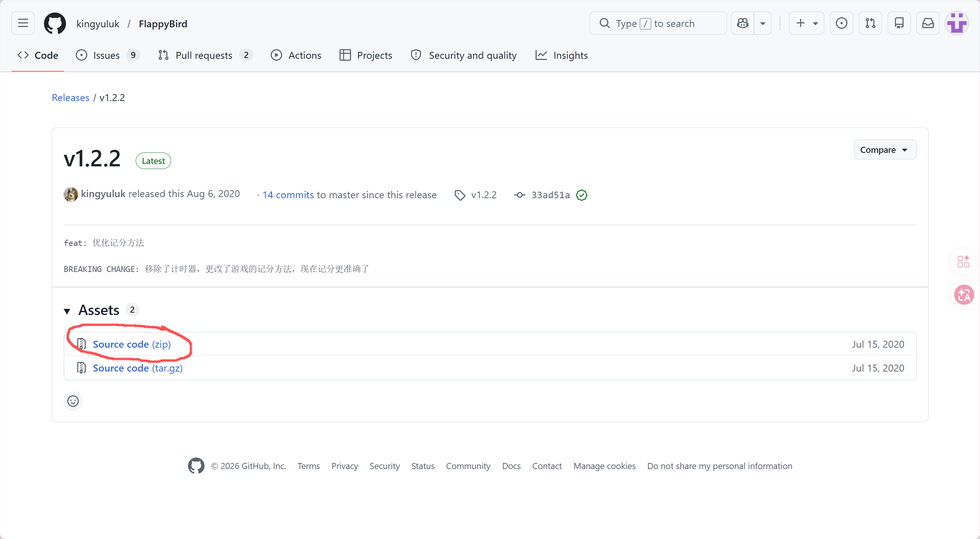Open Copilot chat icon in header
This screenshot has width=980, height=539.
point(743,23)
